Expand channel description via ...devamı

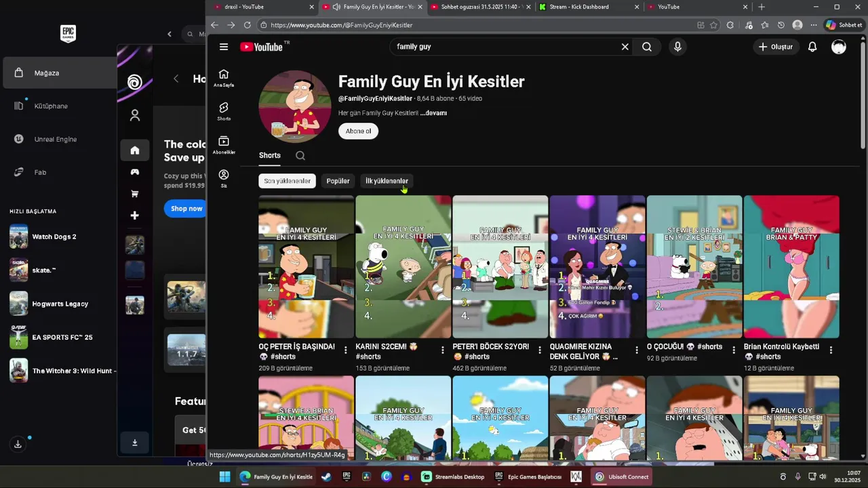(x=433, y=113)
